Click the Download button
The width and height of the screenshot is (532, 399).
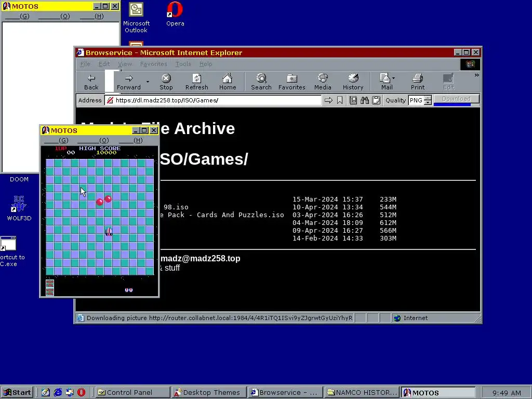pyautogui.click(x=456, y=99)
